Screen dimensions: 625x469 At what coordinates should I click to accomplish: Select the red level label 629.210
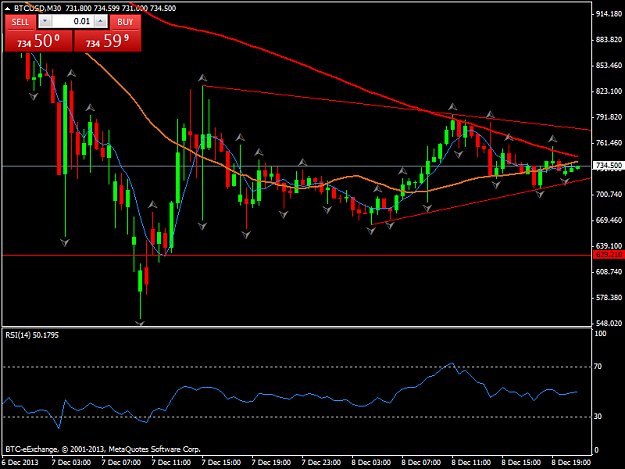pyautogui.click(x=609, y=255)
